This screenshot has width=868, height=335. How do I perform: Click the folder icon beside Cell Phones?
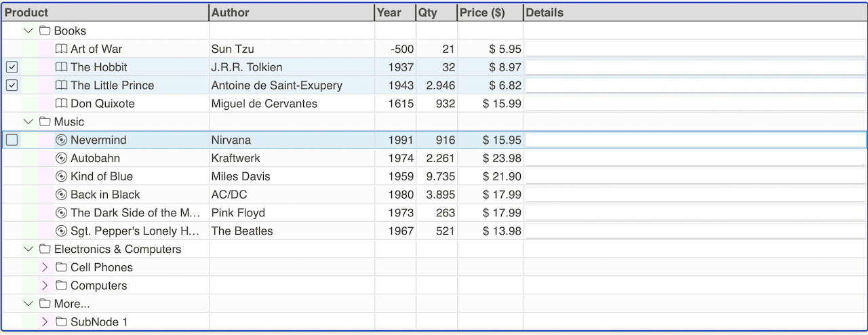(61, 267)
